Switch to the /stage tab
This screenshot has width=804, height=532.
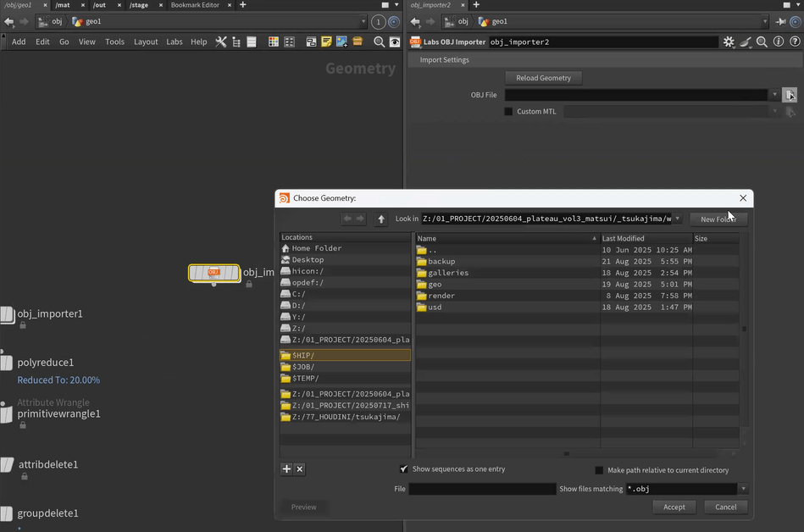pyautogui.click(x=139, y=5)
